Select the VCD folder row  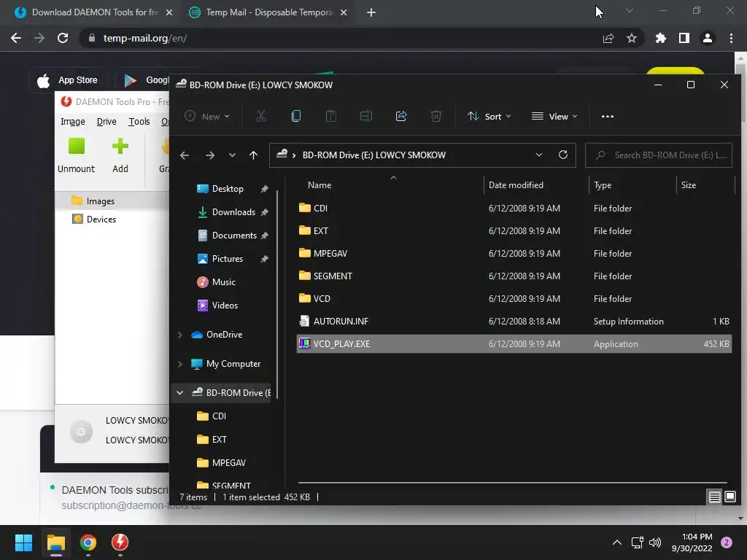[514, 298]
